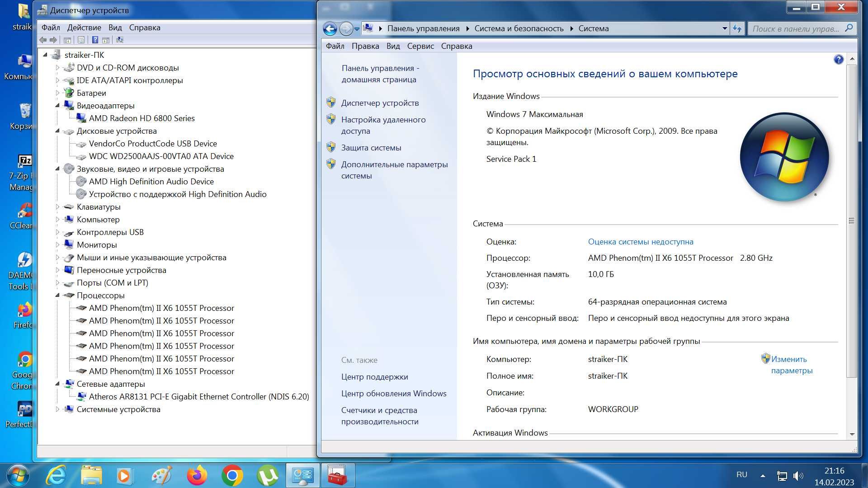Click refresh icon next to address bar
Viewport: 868px width, 488px height.
click(x=737, y=28)
